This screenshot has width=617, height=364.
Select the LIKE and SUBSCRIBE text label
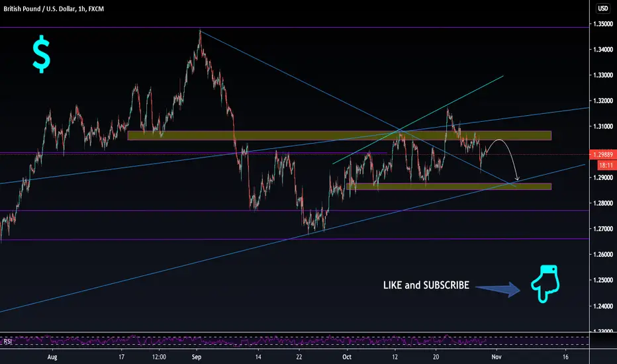[x=426, y=285]
